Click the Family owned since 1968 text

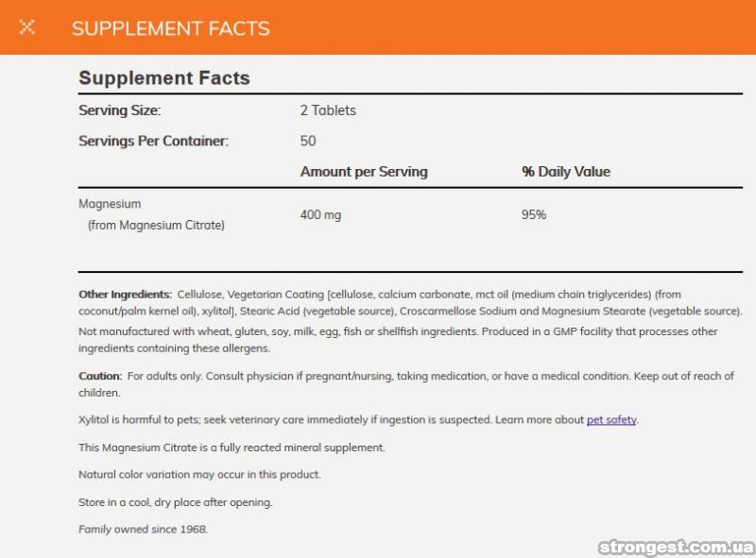tap(143, 530)
